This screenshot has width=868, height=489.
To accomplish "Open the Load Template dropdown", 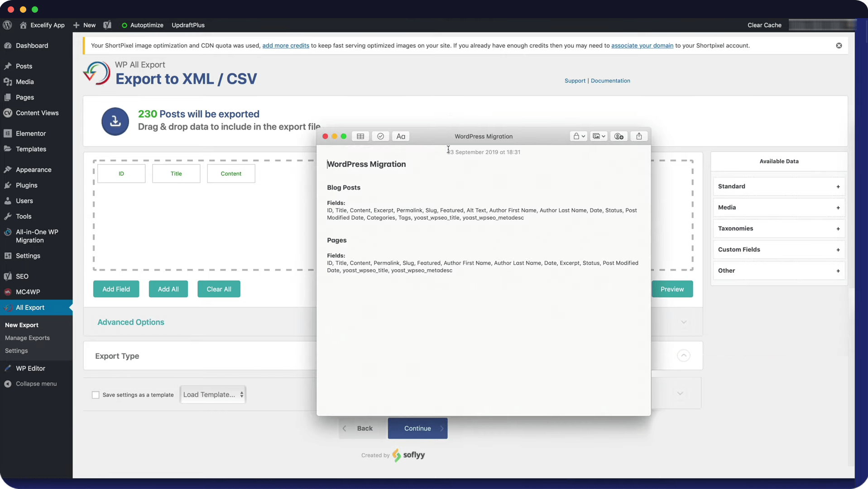I will 213,395.
